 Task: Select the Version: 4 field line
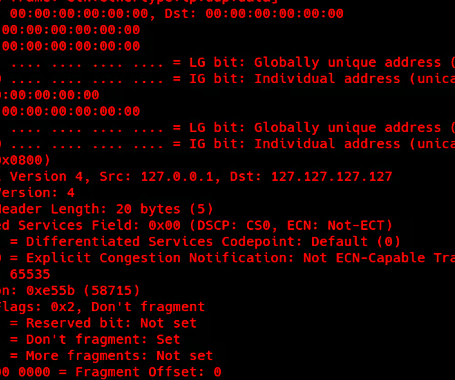click(37, 193)
